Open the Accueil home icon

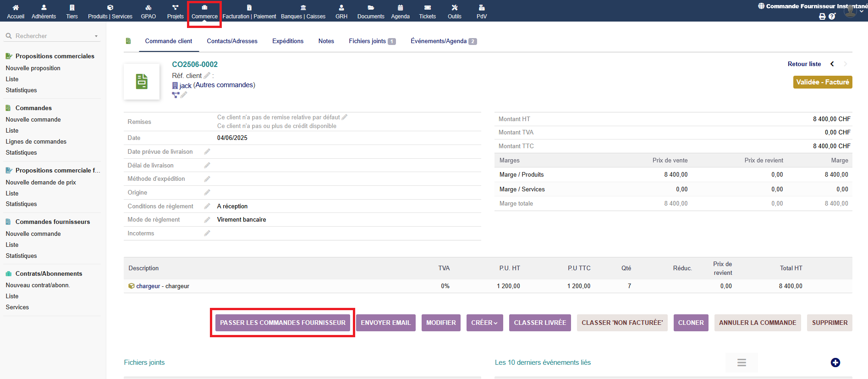(x=16, y=8)
